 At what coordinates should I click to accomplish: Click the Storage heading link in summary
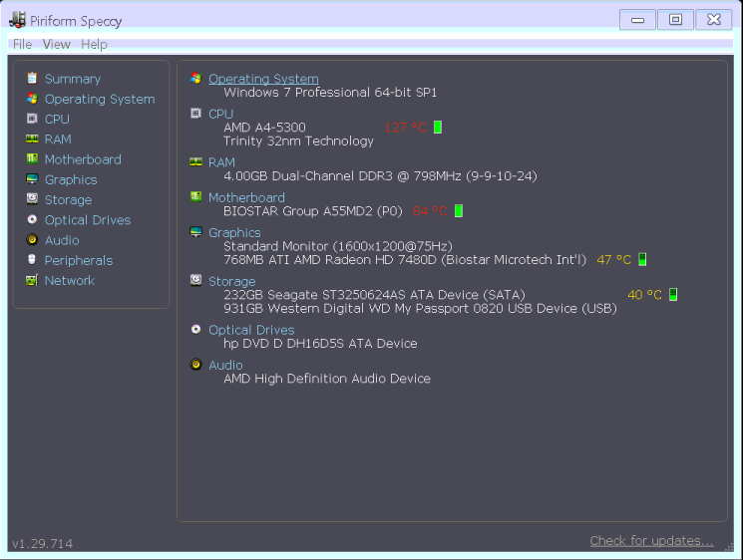tap(232, 281)
